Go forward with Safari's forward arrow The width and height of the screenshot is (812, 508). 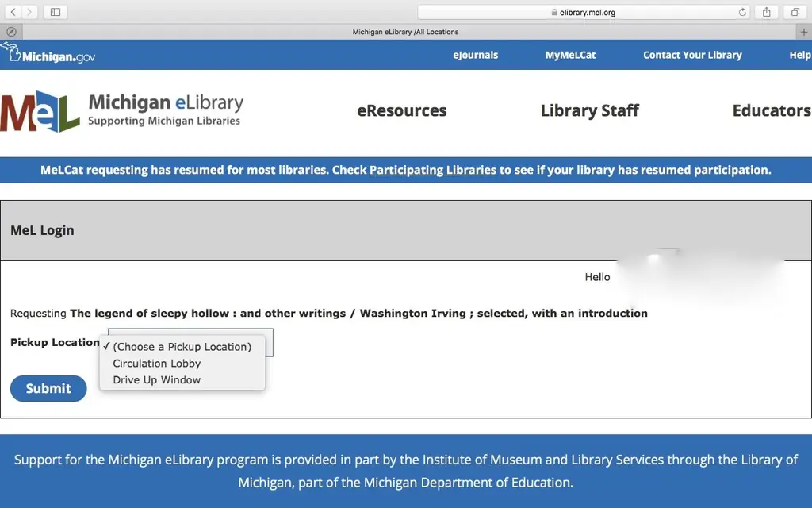coord(29,12)
